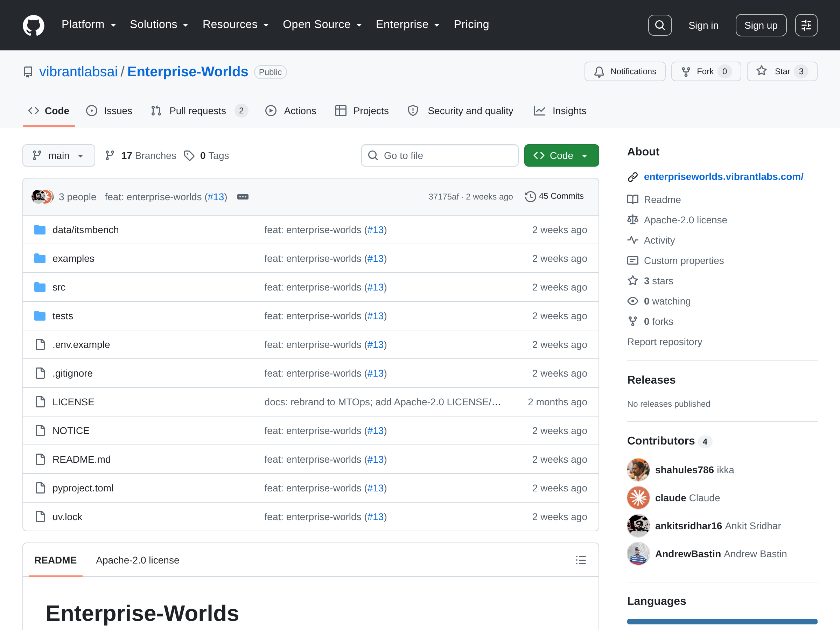Open the 45 Commits history
This screenshot has height=630, width=840.
[554, 196]
